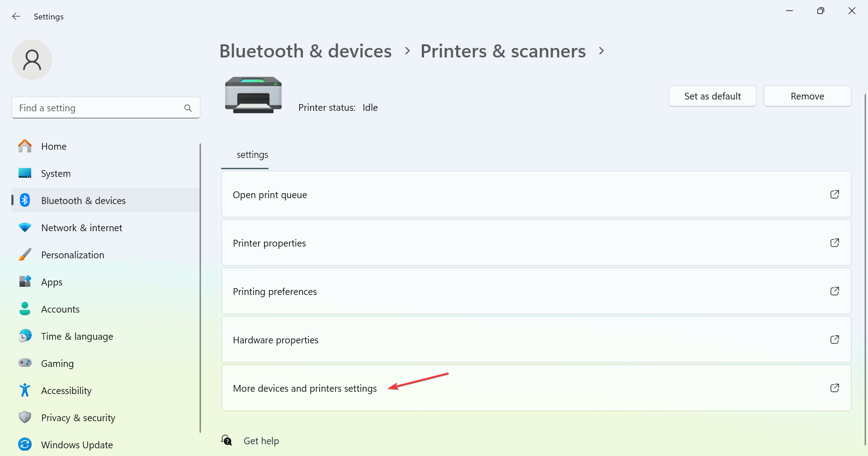Remove the printer

point(807,96)
